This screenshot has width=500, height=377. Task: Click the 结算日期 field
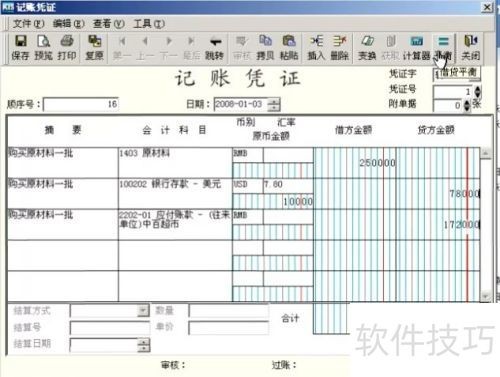click(104, 345)
